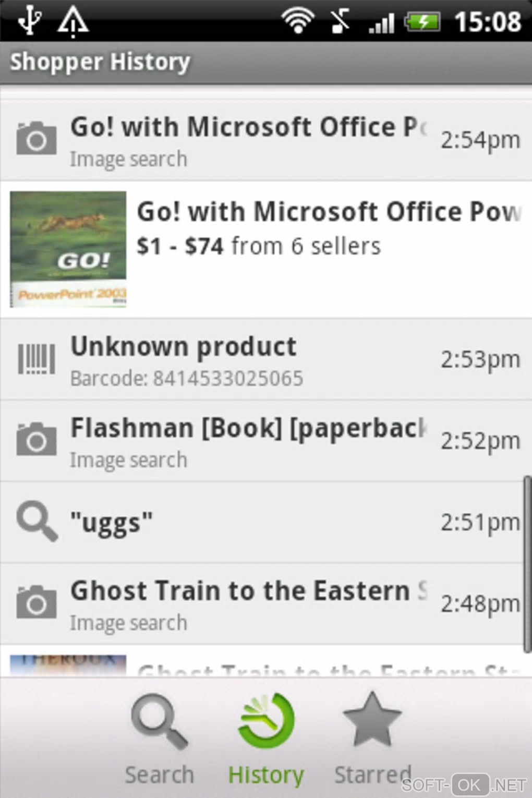Tap the Wi-Fi icon in status bar

[x=297, y=21]
